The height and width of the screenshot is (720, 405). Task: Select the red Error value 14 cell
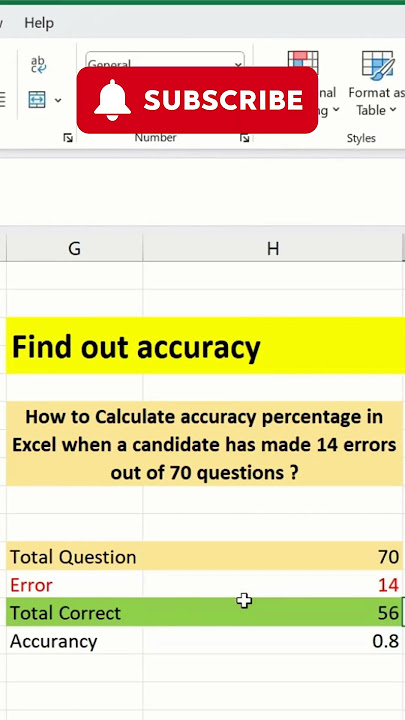point(274,585)
